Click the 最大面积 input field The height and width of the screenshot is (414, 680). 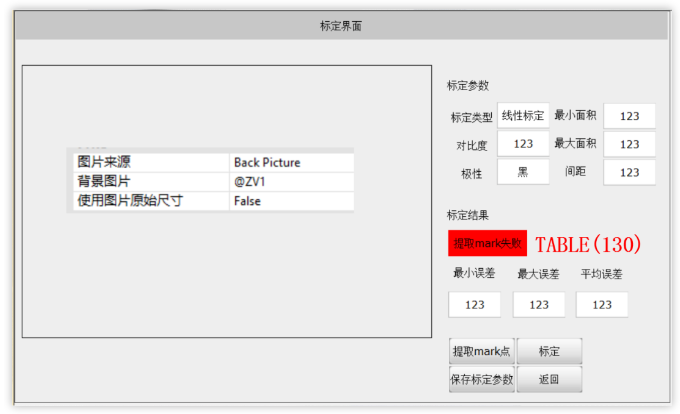click(629, 144)
